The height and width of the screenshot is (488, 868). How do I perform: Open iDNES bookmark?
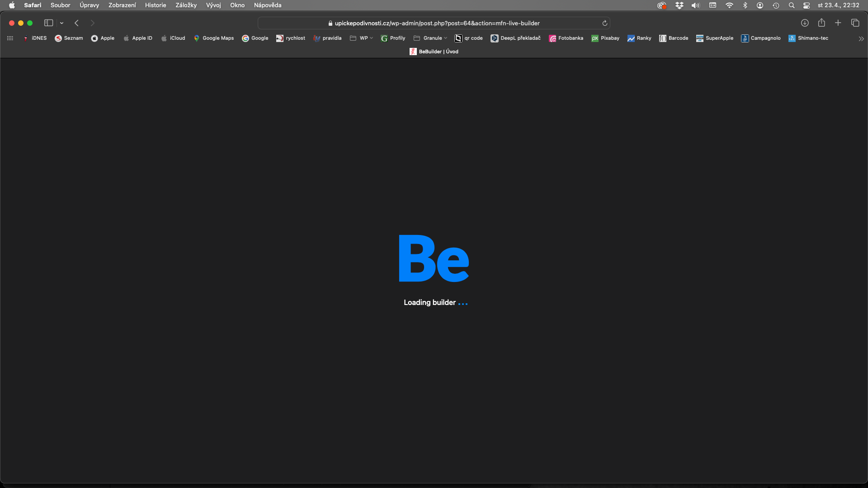[35, 38]
